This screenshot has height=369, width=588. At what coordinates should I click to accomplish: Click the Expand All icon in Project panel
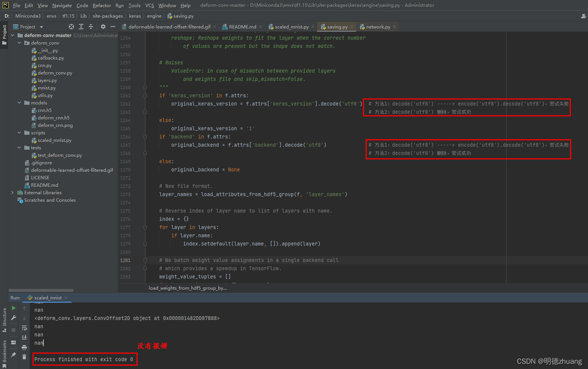(x=81, y=27)
